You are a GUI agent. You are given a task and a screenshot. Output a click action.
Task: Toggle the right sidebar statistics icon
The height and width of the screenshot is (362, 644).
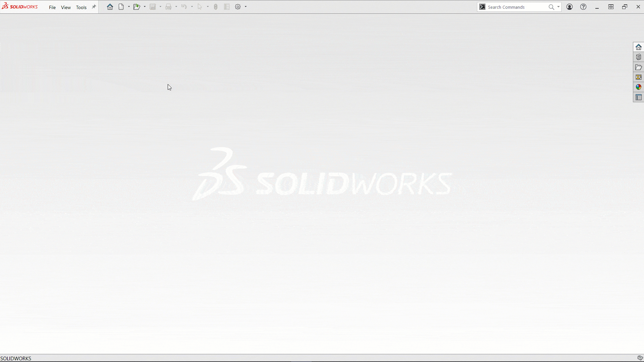click(638, 87)
